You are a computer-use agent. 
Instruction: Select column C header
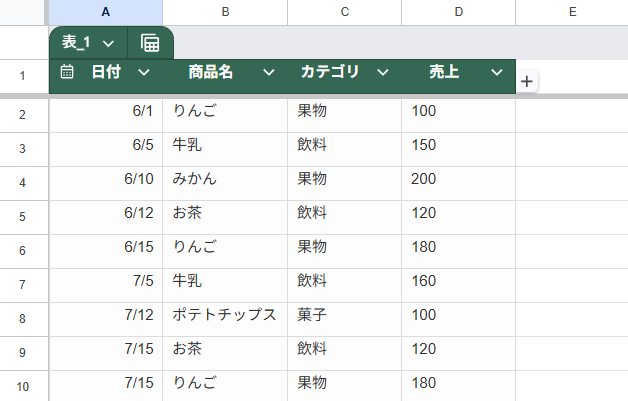[x=345, y=12]
